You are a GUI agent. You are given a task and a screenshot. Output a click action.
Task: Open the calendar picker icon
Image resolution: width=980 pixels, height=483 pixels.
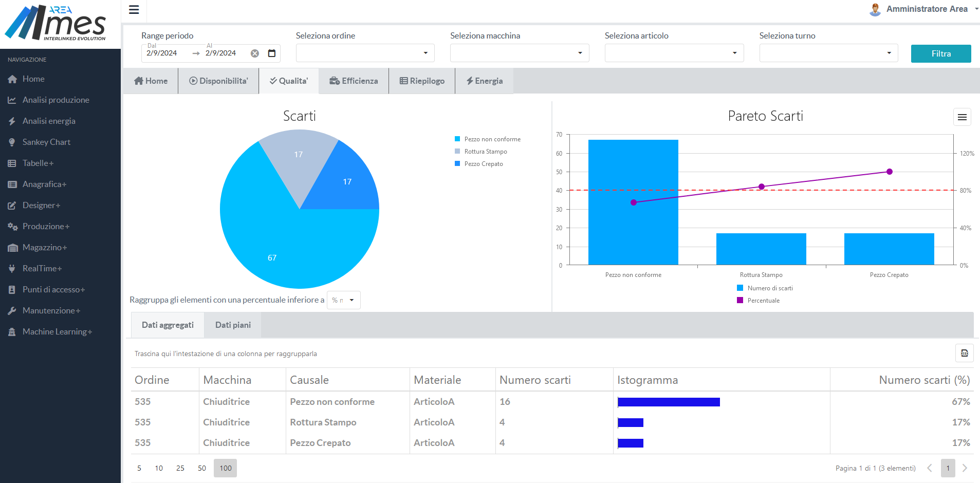pyautogui.click(x=272, y=53)
